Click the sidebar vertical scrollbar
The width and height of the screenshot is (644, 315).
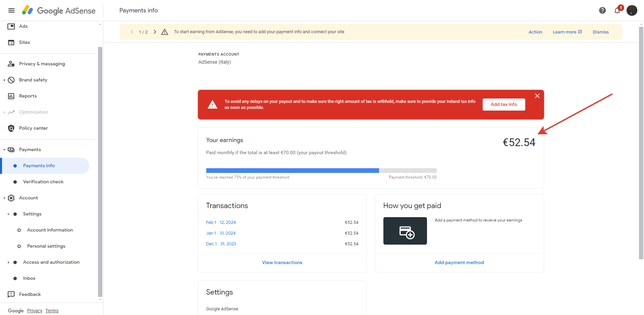pos(100,172)
